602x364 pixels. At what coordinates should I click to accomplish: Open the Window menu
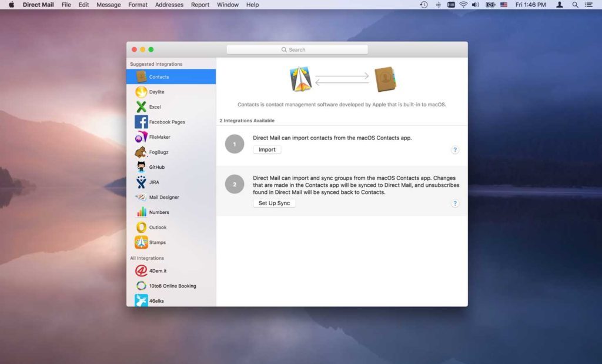click(228, 5)
